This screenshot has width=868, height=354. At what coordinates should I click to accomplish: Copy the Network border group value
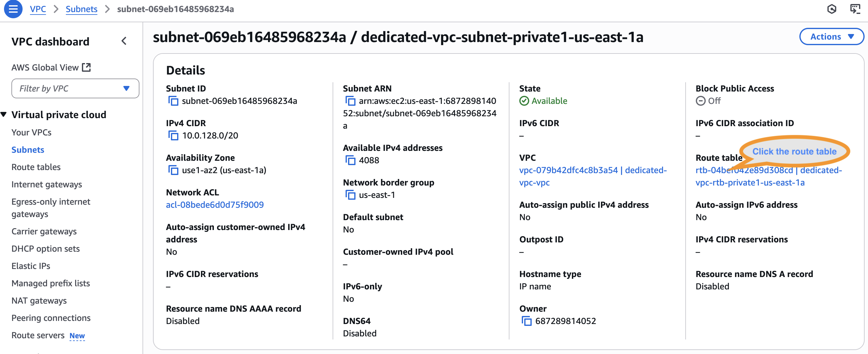click(350, 195)
